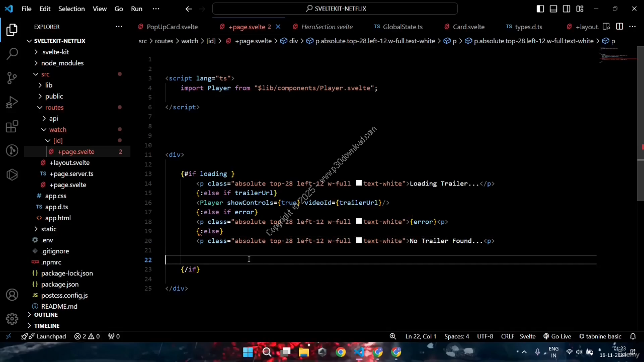Open Problems via errors and warnings counter

(87, 336)
